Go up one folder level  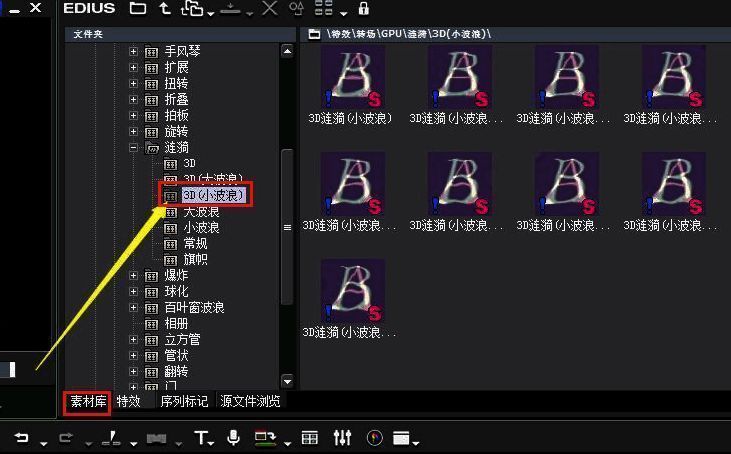tap(165, 8)
